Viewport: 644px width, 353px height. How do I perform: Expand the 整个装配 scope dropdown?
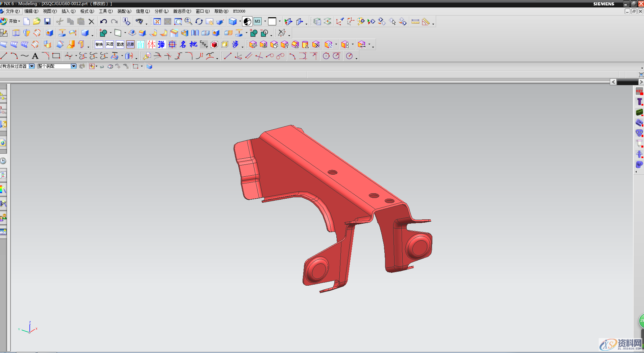(x=74, y=66)
